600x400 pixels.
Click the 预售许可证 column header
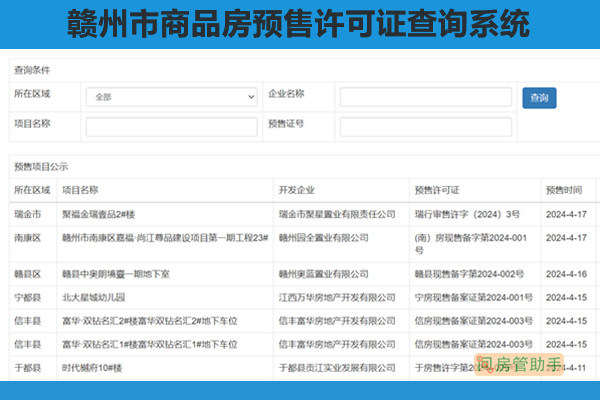[437, 190]
